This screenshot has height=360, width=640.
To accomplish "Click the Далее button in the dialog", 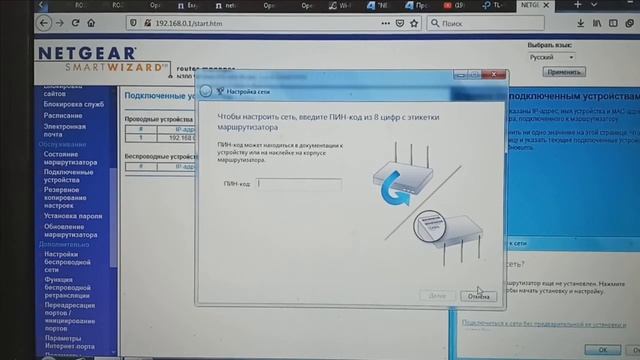I will point(437,296).
